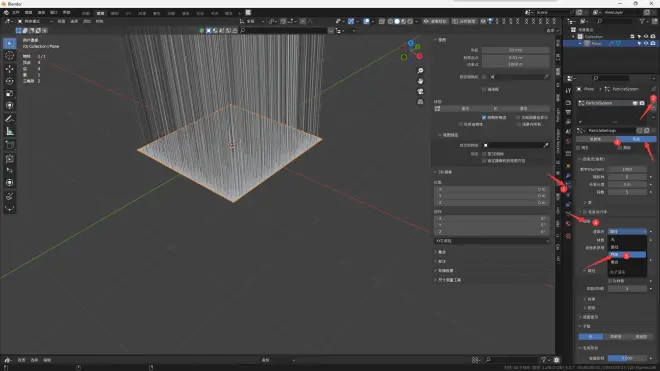Select the Move tool
Screen dimensions: 660x371
click(10, 69)
